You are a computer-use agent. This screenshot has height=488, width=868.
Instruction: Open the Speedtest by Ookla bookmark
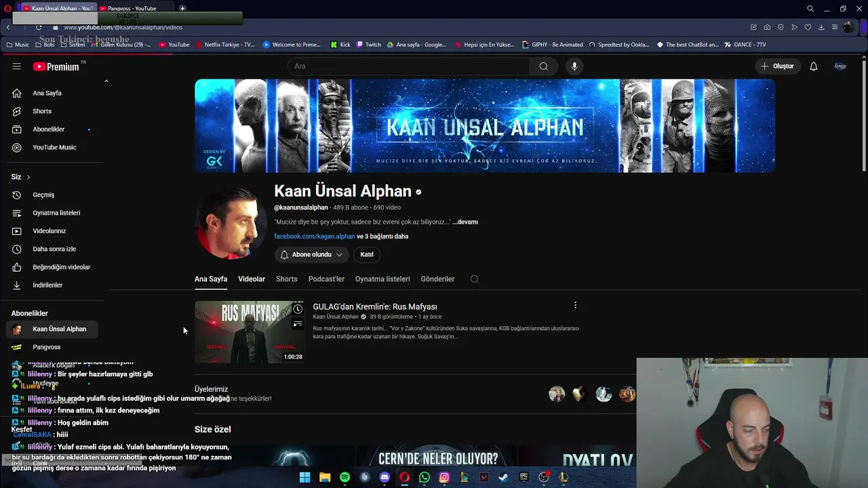tap(619, 45)
